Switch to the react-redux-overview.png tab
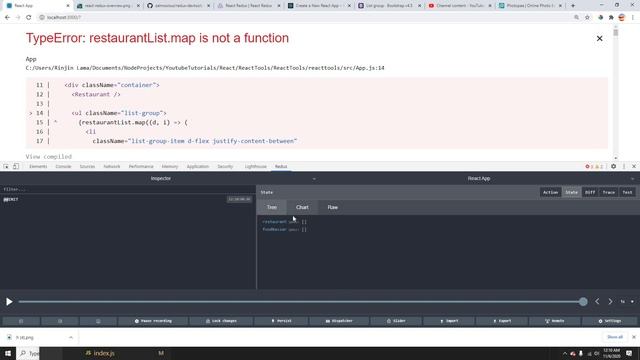 (x=108, y=6)
